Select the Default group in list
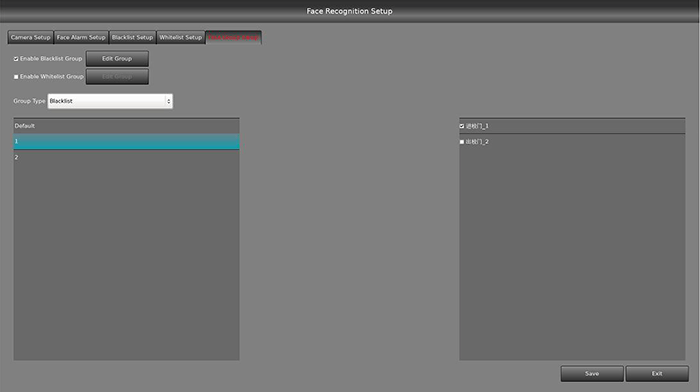700x392 pixels. coord(126,126)
